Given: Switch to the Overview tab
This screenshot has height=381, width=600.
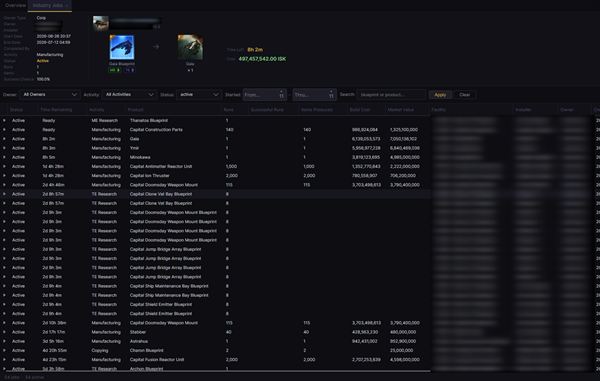Looking at the screenshot, I should click(x=15, y=5).
